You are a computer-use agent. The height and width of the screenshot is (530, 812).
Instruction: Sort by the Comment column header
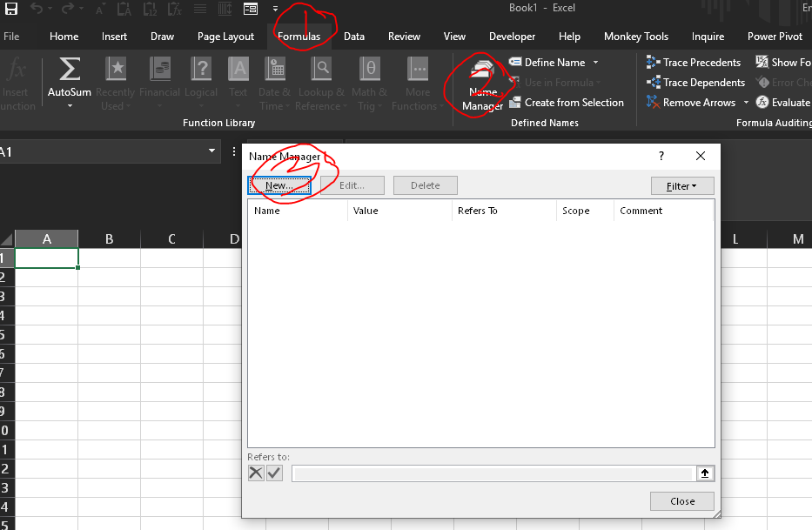pos(663,211)
